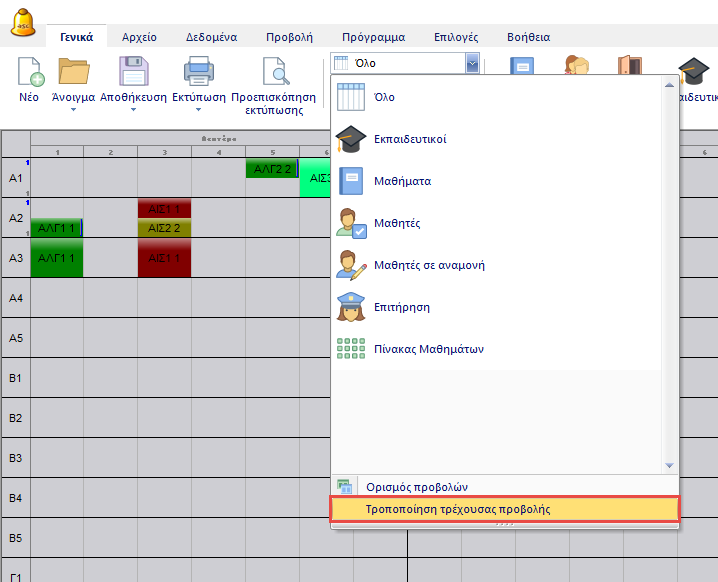This screenshot has height=582, width=718.
Task: Click the dropdown list scroll down arrow
Action: click(x=670, y=465)
